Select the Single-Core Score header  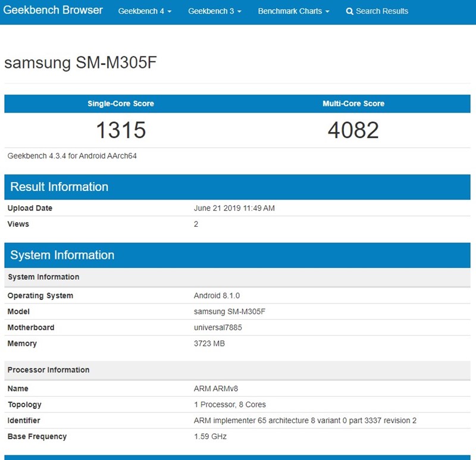pyautogui.click(x=121, y=104)
